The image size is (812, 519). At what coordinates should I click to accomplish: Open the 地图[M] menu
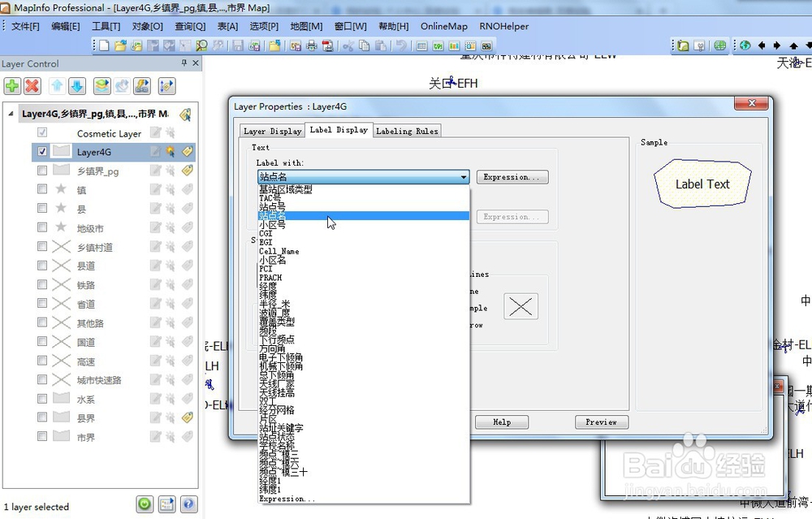(307, 27)
